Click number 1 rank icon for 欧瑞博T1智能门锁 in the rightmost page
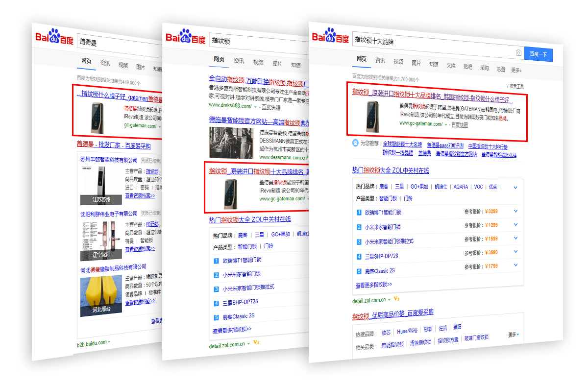The width and height of the screenshot is (588, 384). pos(359,212)
